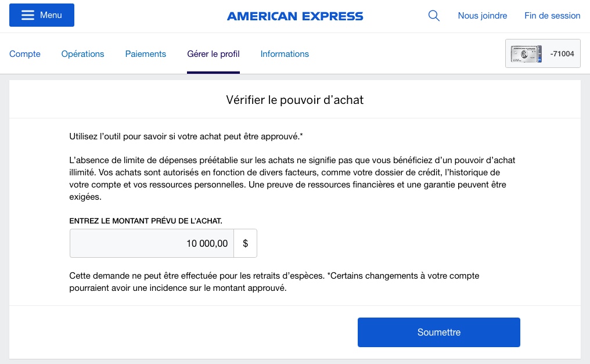Click the account number -71004 text
The width and height of the screenshot is (590, 364).
click(562, 53)
